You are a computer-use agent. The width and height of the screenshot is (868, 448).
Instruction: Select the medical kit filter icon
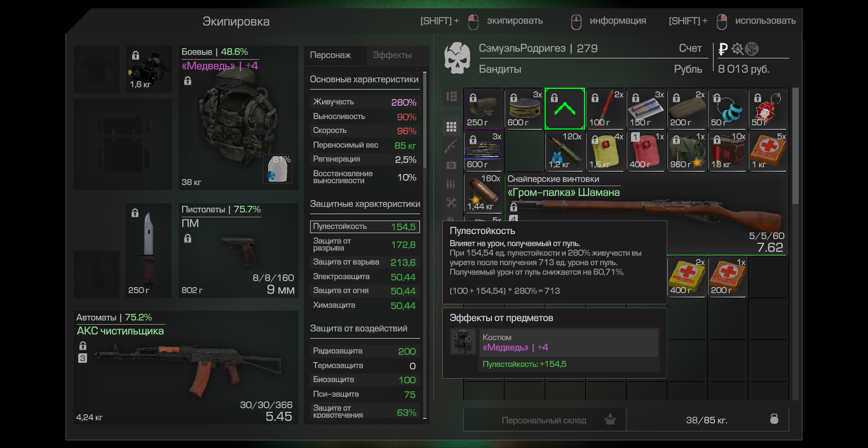tap(452, 165)
